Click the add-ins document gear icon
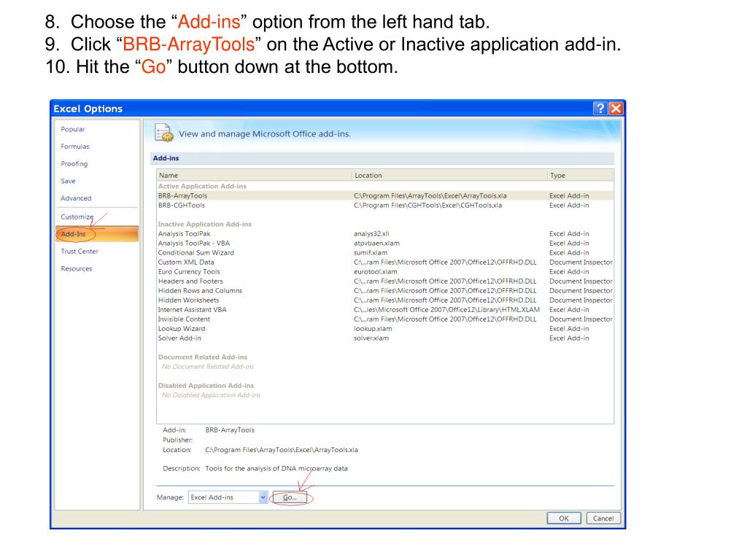This screenshot has height=560, width=747. (163, 133)
